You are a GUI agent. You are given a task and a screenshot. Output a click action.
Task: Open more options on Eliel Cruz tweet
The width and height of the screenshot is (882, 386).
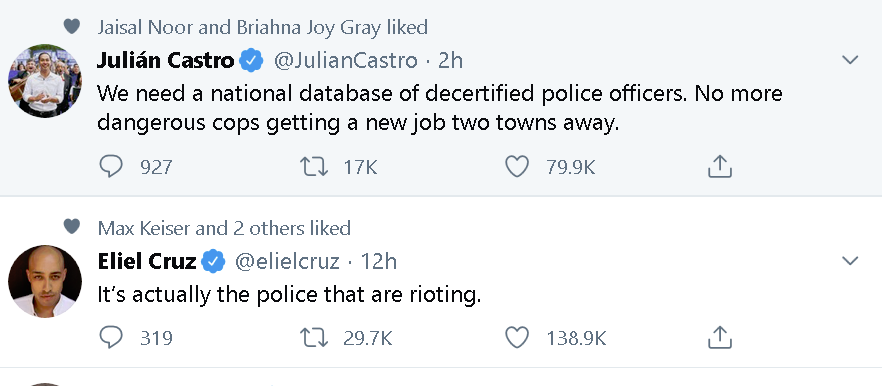pyautogui.click(x=849, y=261)
